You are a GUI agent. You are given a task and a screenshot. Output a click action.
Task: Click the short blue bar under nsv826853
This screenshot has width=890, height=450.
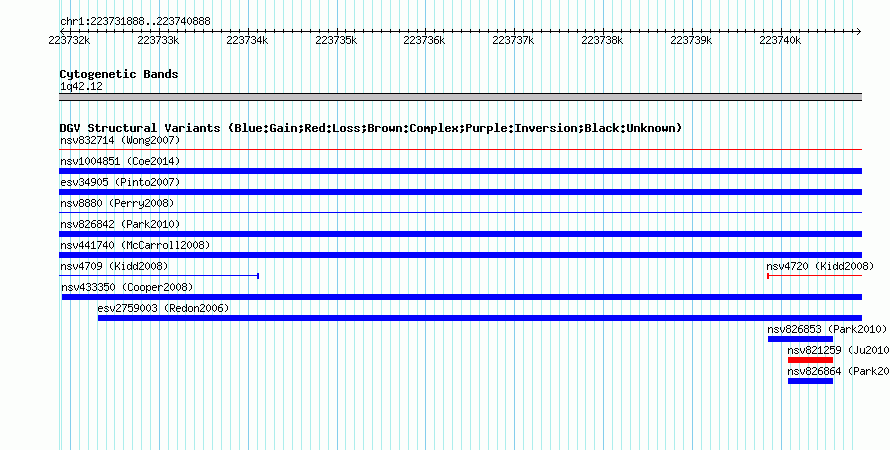point(800,339)
